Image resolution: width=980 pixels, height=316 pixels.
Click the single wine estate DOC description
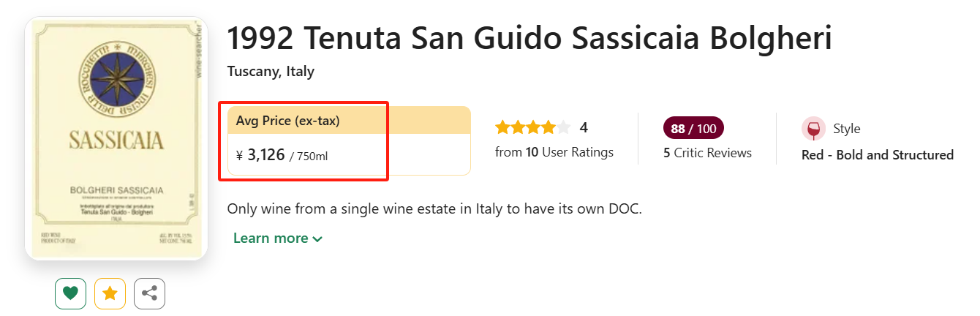pos(434,208)
